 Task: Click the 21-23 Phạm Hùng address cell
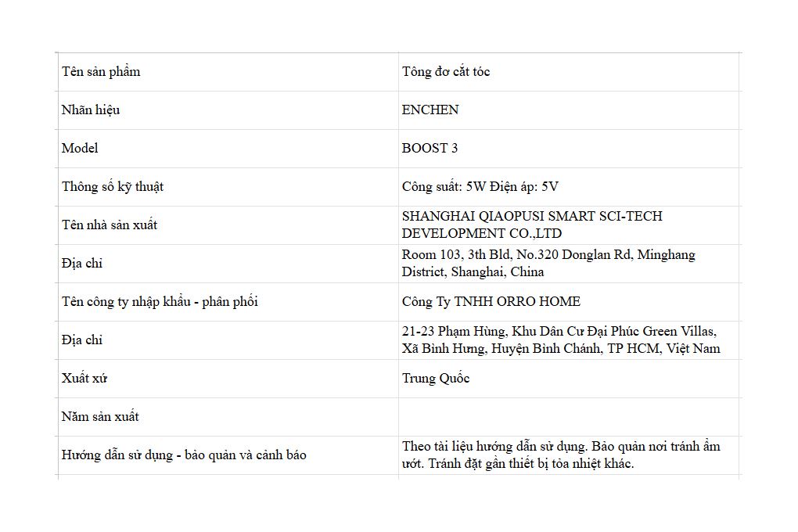pyautogui.click(x=569, y=340)
